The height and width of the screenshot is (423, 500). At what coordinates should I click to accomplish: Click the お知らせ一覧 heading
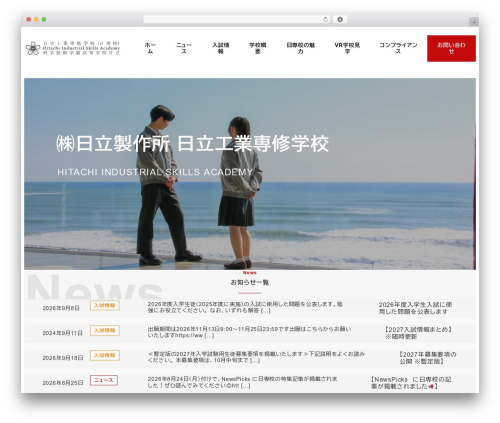250,282
